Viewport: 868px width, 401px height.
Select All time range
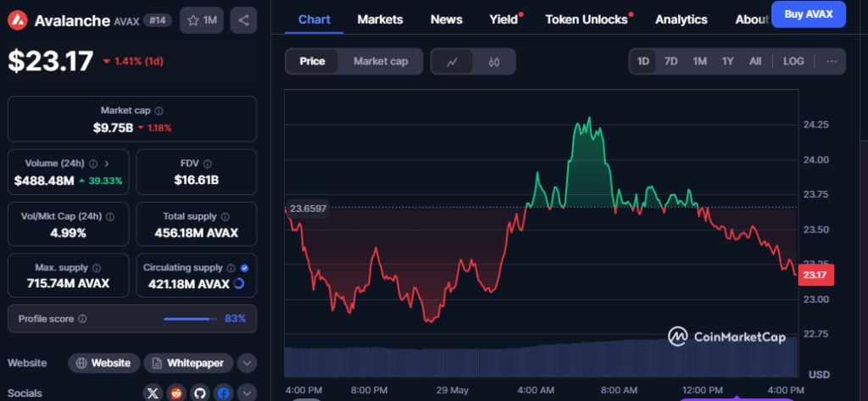tap(755, 61)
